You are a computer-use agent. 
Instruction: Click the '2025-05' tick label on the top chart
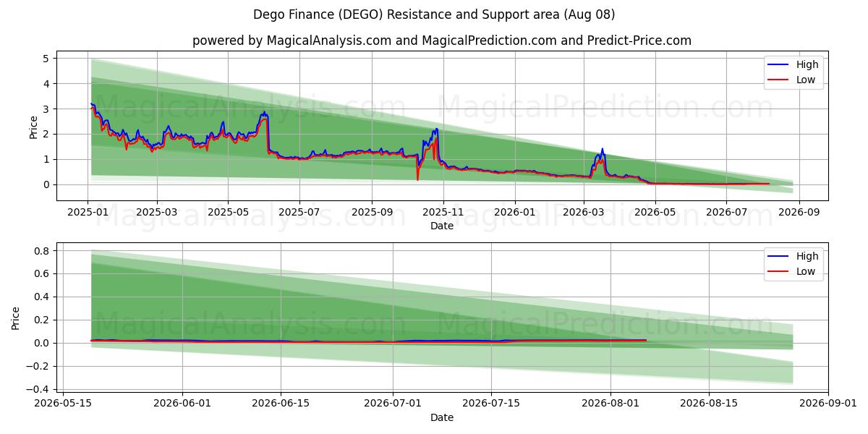pyautogui.click(x=228, y=212)
